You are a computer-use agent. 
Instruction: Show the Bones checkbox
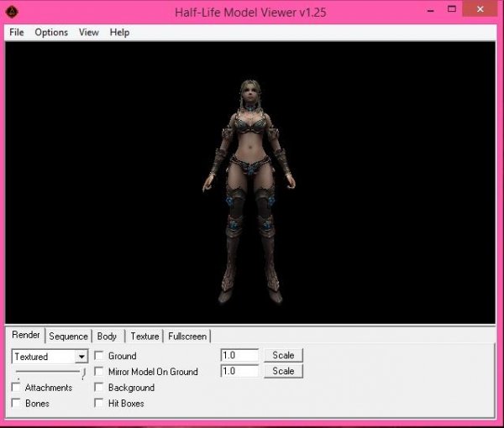(16, 403)
